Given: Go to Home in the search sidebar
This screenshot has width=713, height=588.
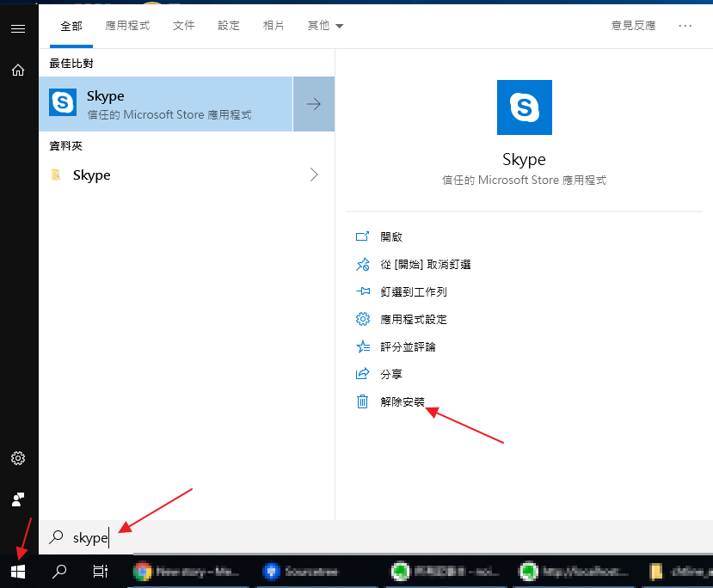Looking at the screenshot, I should click(x=18, y=70).
